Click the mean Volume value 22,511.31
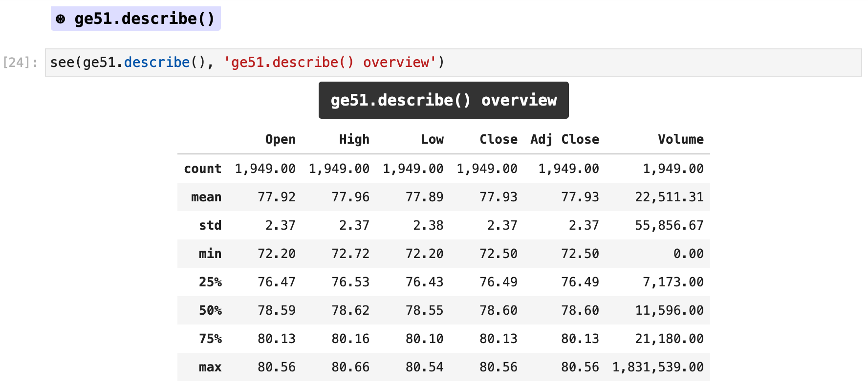Screen dimensions: 868x389 click(x=670, y=197)
